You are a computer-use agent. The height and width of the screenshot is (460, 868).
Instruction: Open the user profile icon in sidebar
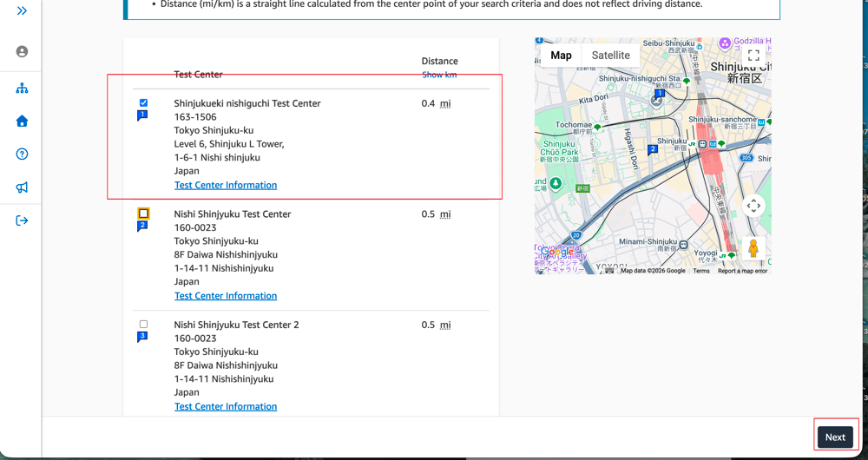(x=23, y=51)
